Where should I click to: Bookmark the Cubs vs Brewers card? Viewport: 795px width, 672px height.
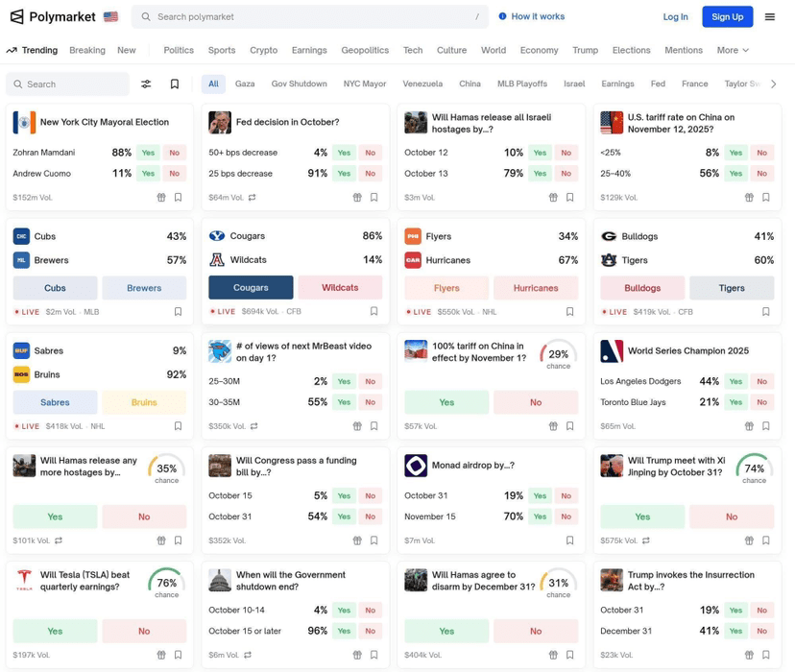click(x=178, y=312)
